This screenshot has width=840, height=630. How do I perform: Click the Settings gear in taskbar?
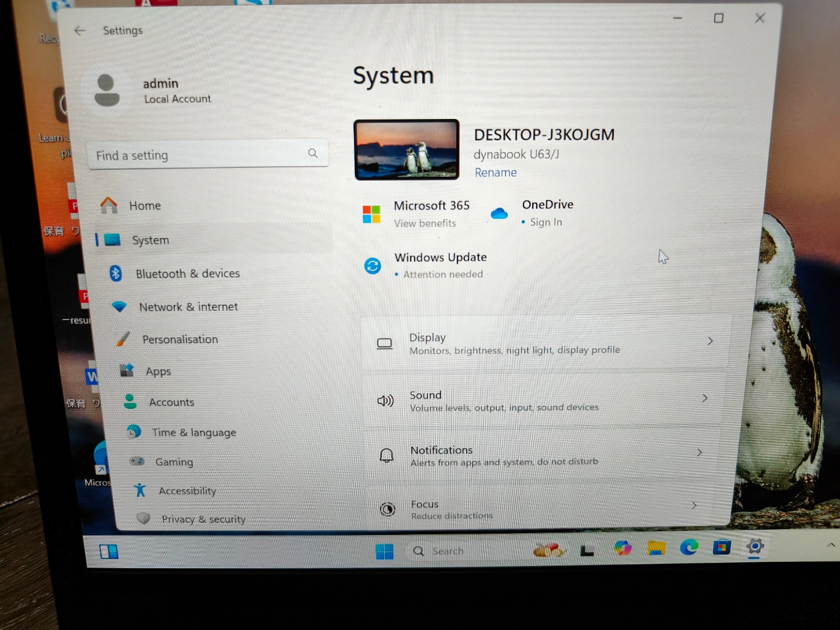(755, 547)
